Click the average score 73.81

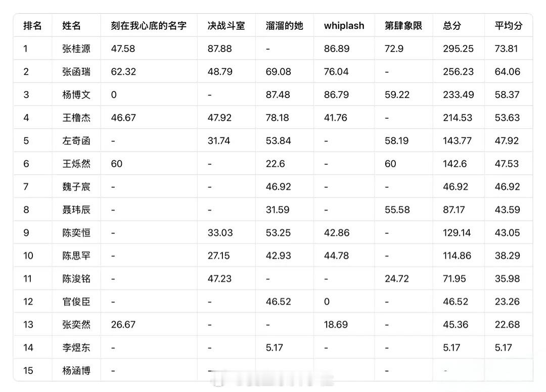click(506, 48)
